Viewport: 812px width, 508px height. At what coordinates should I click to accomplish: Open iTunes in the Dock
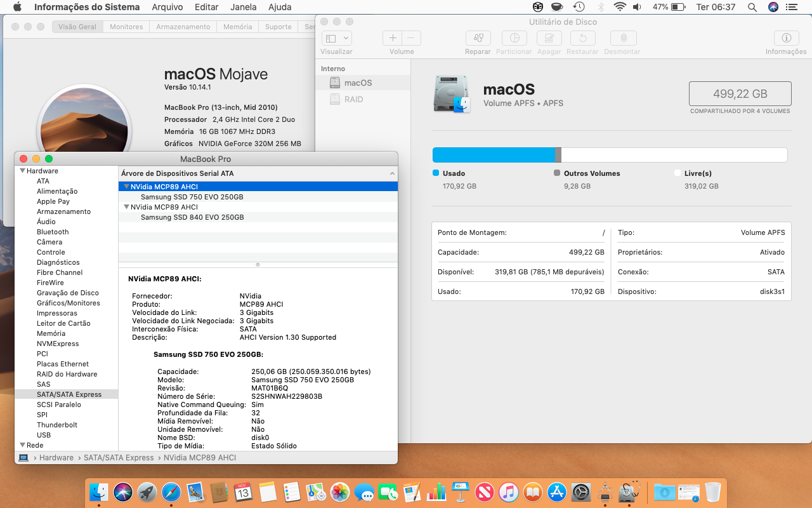(509, 491)
